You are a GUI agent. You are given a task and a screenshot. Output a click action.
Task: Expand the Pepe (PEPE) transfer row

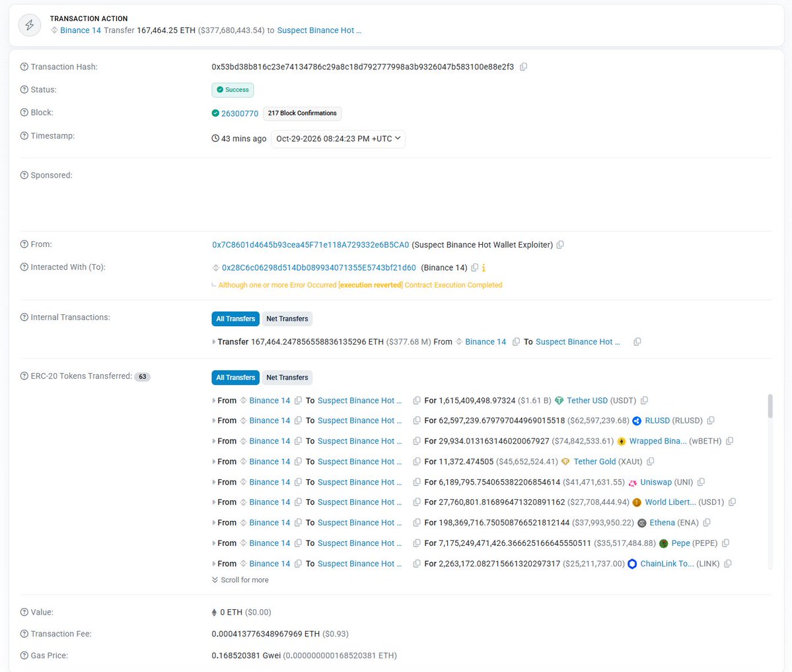213,543
